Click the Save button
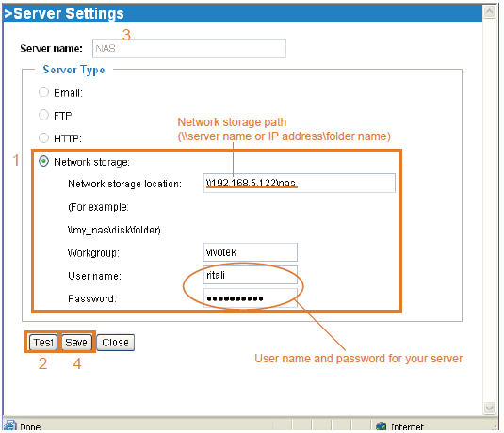Image resolution: width=504 pixels, height=433 pixels. coord(76,343)
